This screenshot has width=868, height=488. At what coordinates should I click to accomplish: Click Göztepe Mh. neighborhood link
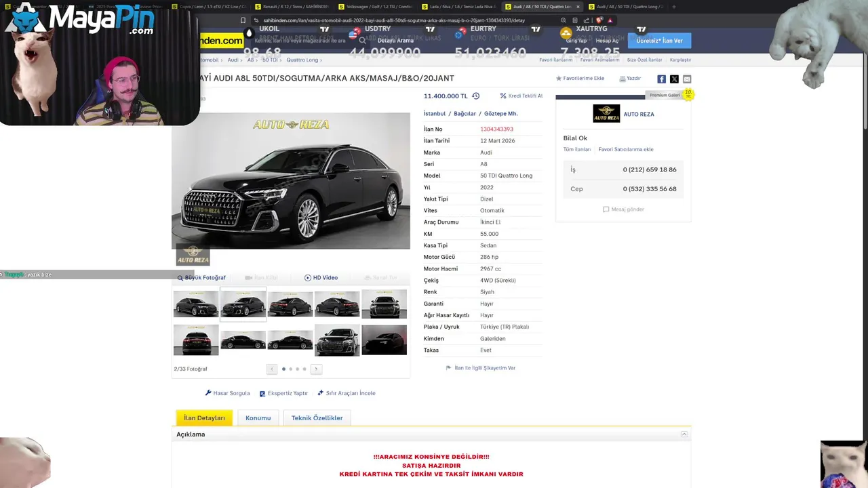[500, 114]
